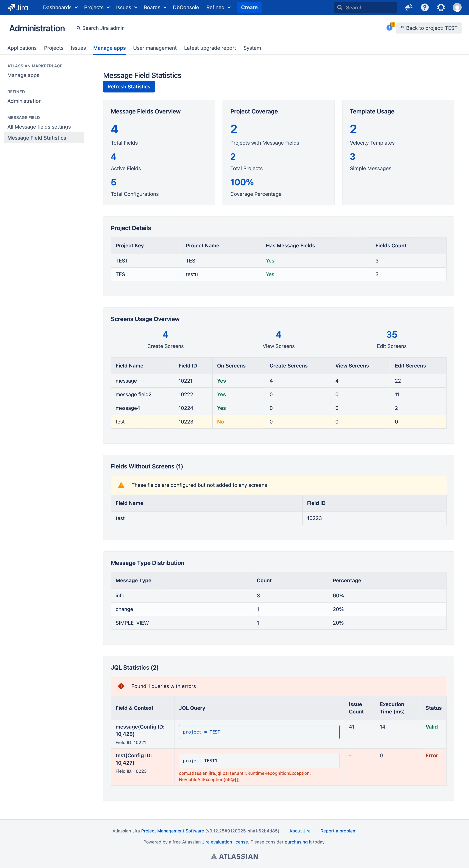469x868 pixels.
Task: Open DbConsole in the top navigation
Action: 186,7
